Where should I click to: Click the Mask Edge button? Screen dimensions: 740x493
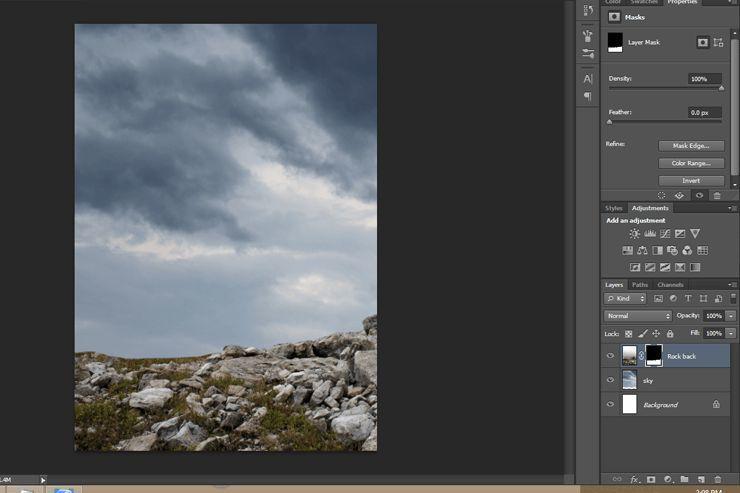click(x=691, y=146)
